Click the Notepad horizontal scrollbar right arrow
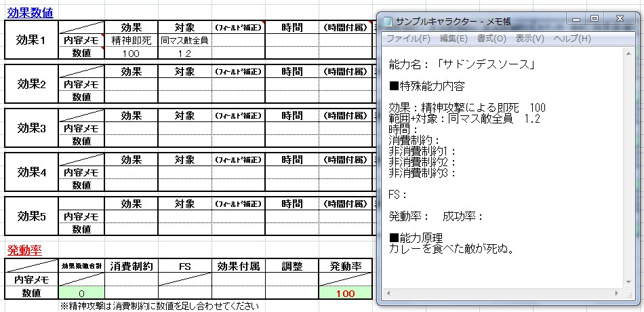The image size is (644, 312). [x=616, y=294]
